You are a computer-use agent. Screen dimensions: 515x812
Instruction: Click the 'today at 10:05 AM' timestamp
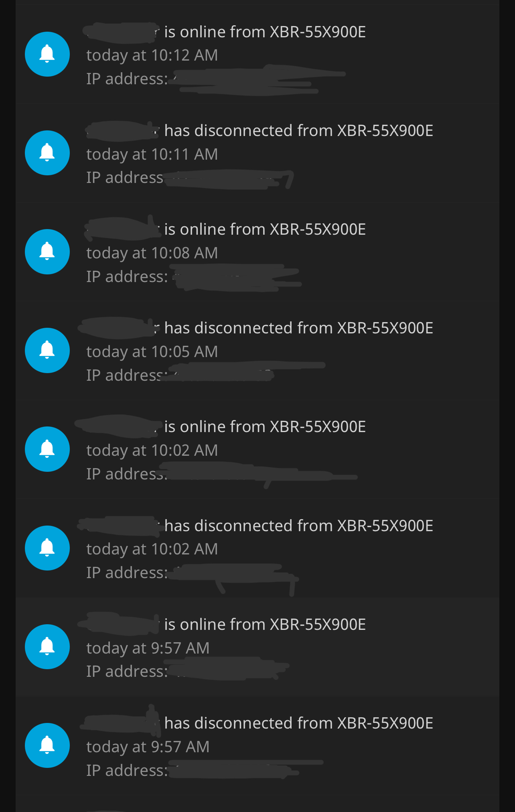(x=152, y=352)
